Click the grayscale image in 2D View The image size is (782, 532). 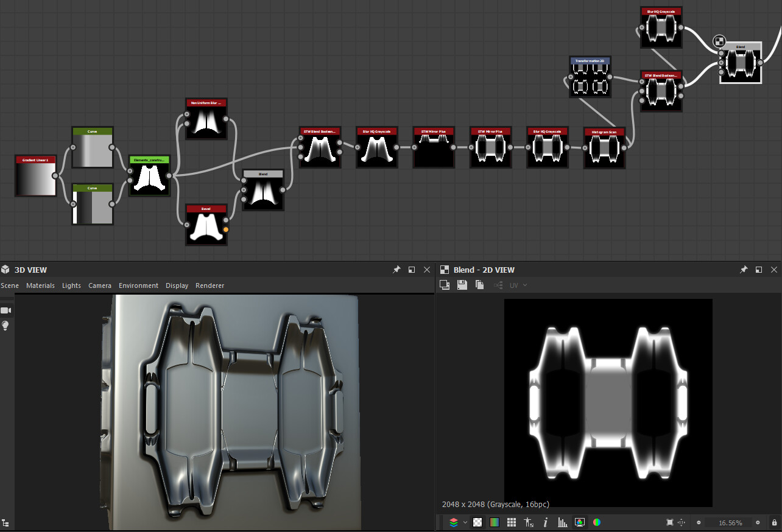(608, 403)
